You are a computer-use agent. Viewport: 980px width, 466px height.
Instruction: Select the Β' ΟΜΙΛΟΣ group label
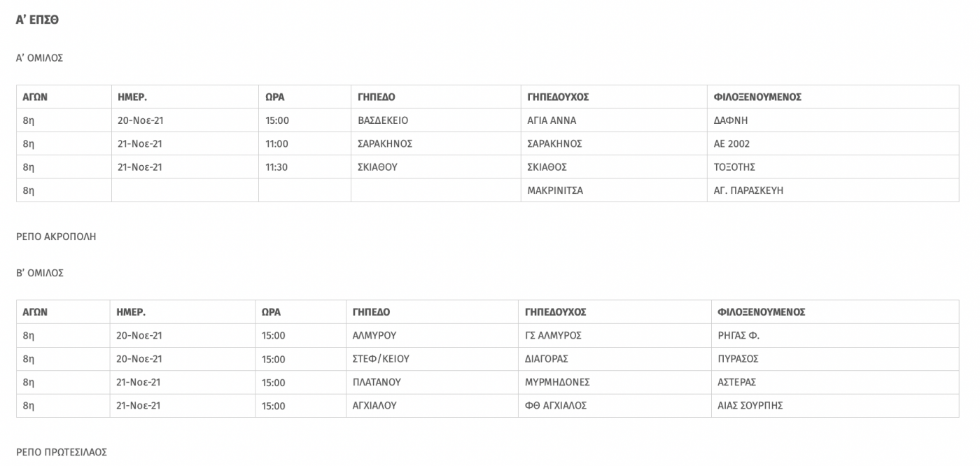40,273
